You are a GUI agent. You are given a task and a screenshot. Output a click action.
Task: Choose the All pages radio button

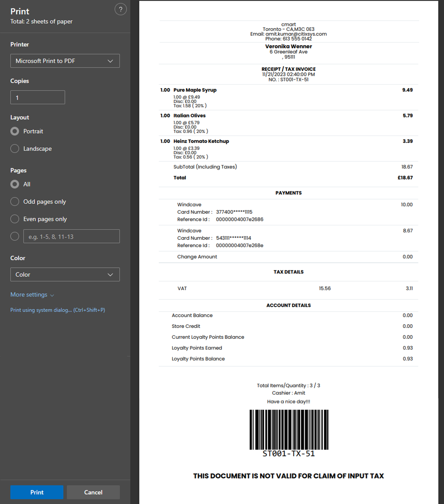pos(15,184)
